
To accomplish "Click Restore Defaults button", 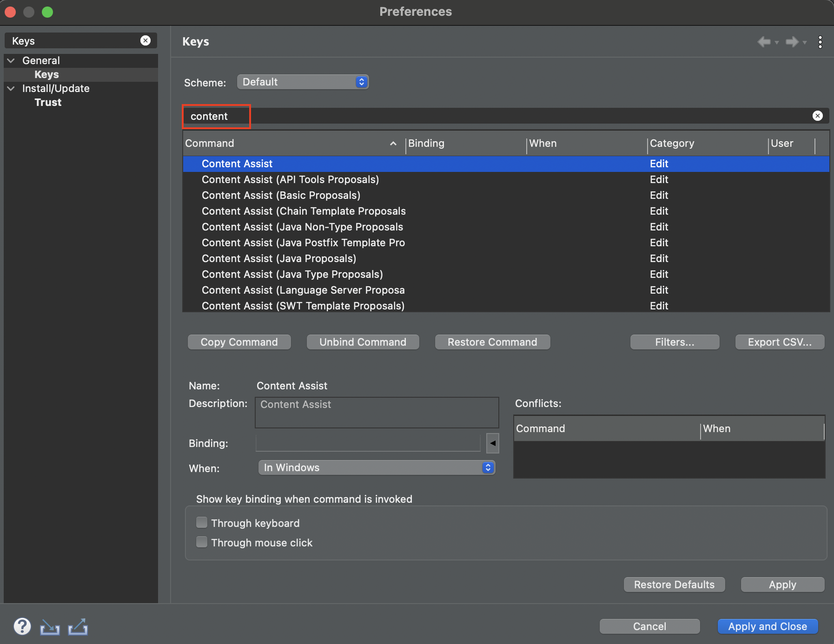I will click(675, 585).
